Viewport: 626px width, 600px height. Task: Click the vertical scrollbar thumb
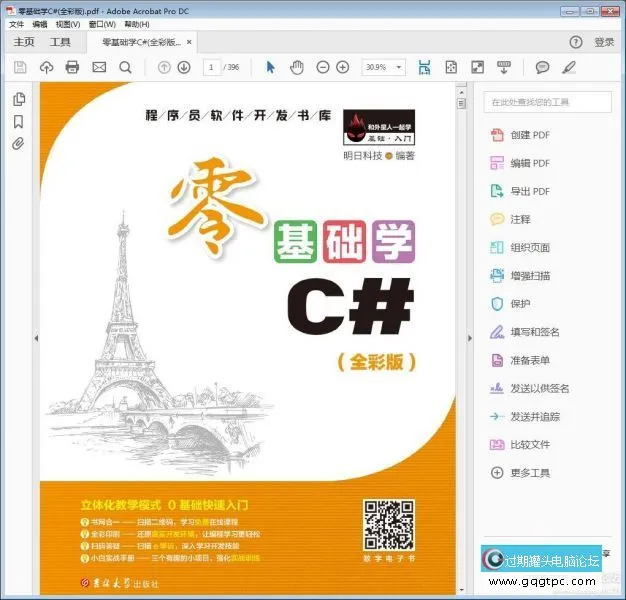coord(462,104)
